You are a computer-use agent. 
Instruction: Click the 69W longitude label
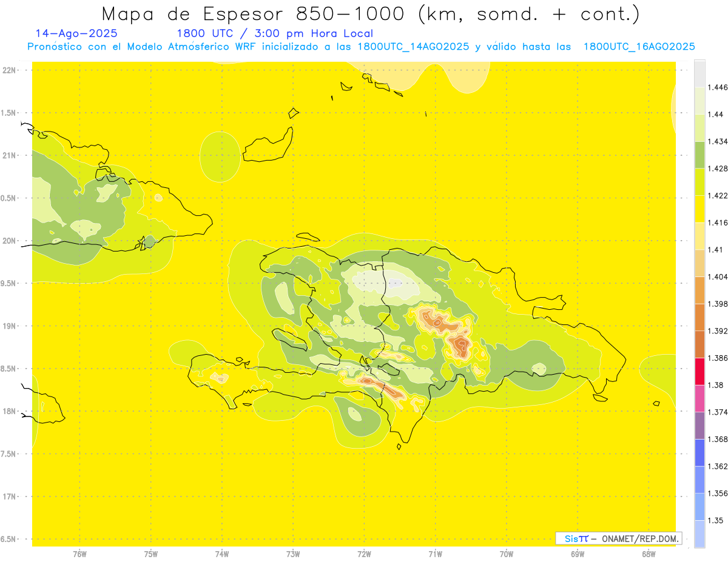point(578,554)
